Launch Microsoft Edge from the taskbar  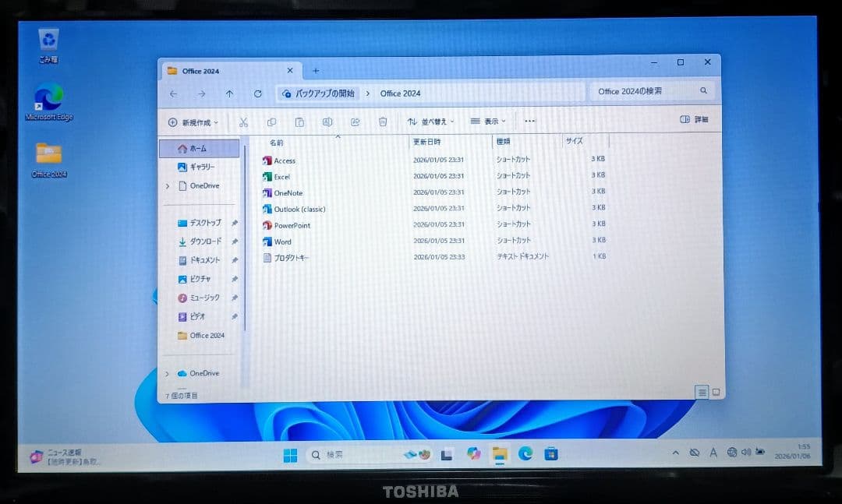click(x=524, y=452)
